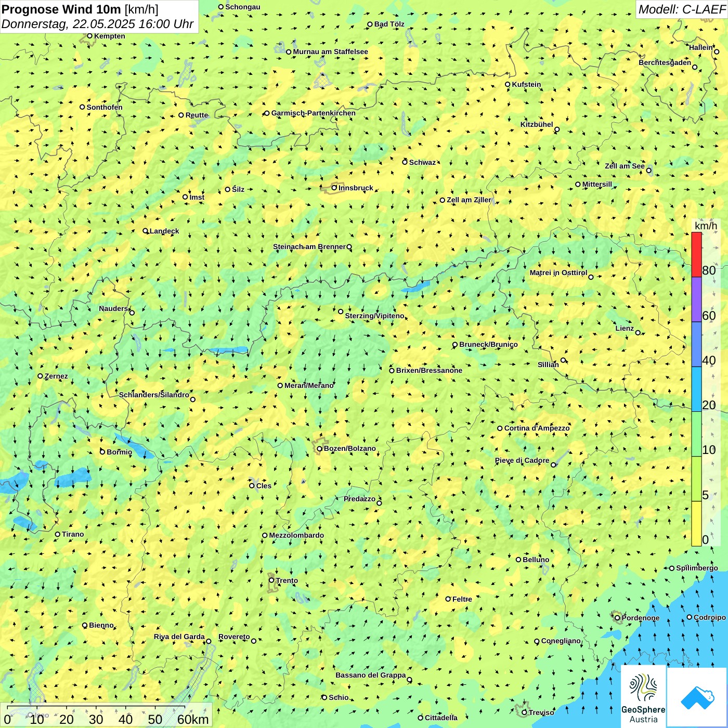
Task: Click the Zell am See label
Action: (x=625, y=166)
